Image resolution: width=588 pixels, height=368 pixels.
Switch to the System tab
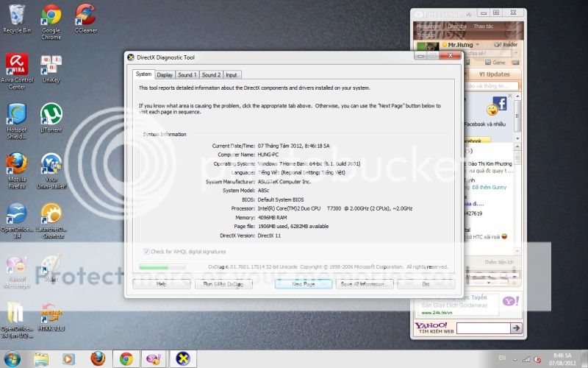(143, 74)
